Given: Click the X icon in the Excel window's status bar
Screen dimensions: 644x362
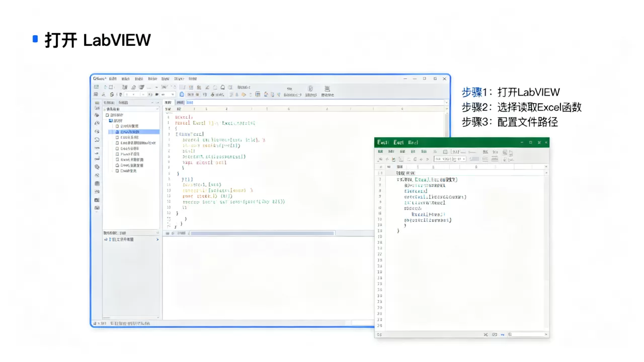Looking at the screenshot, I should coord(486,334).
